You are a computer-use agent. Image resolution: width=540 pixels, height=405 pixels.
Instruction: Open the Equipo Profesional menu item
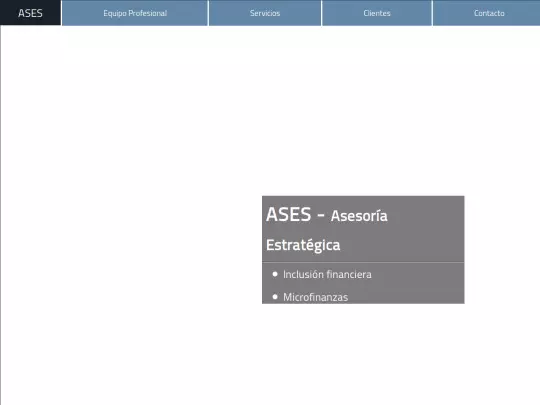(135, 13)
